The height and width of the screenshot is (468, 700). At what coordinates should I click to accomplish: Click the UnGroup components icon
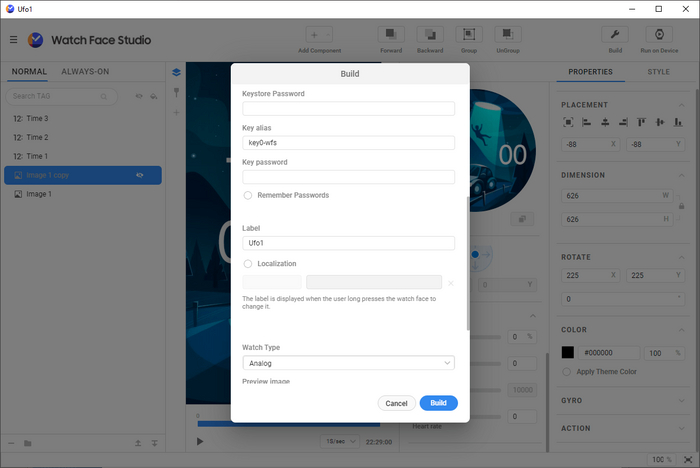(x=508, y=35)
